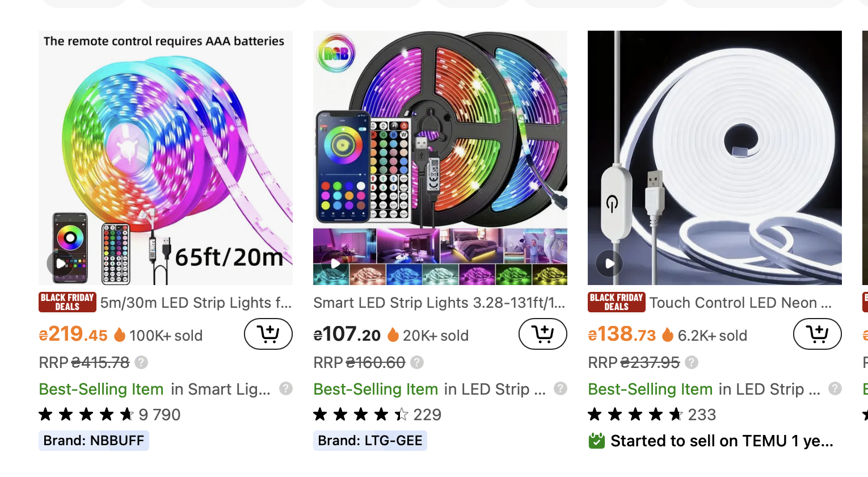Viewport: 868px width, 477px height.
Task: Click the Brand: NBBUFF tag
Action: (94, 441)
